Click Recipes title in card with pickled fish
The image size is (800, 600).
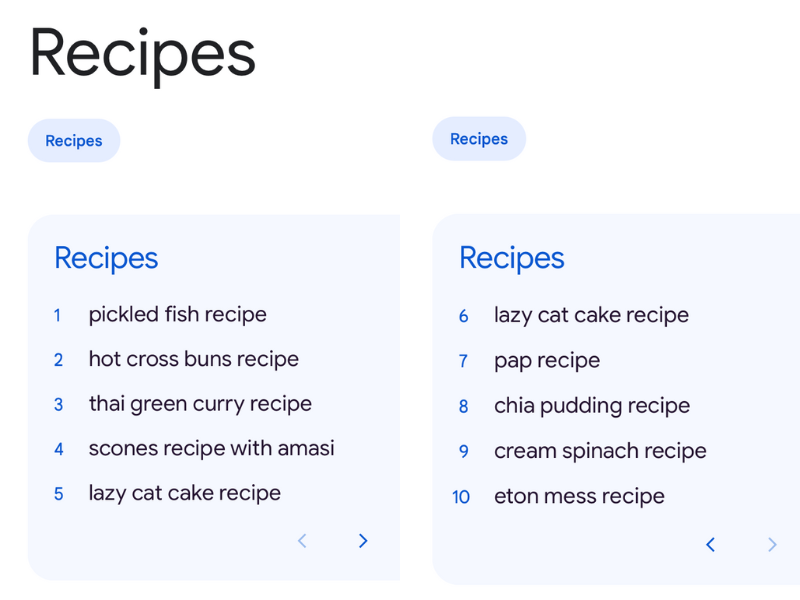[x=106, y=258]
